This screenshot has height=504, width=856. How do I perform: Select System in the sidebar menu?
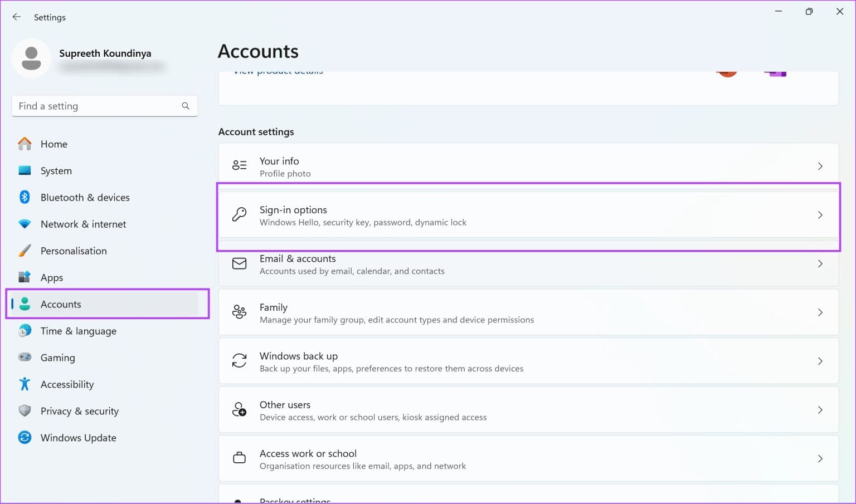coord(56,171)
